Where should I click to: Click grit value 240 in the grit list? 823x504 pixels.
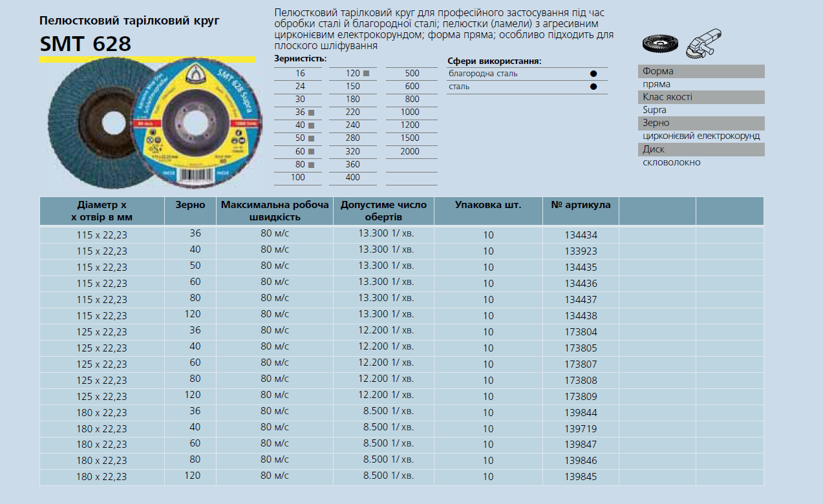(353, 125)
